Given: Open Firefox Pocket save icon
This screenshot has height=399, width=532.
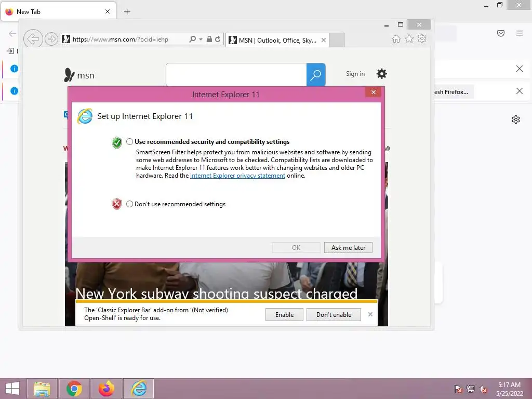Looking at the screenshot, I should 501,33.
